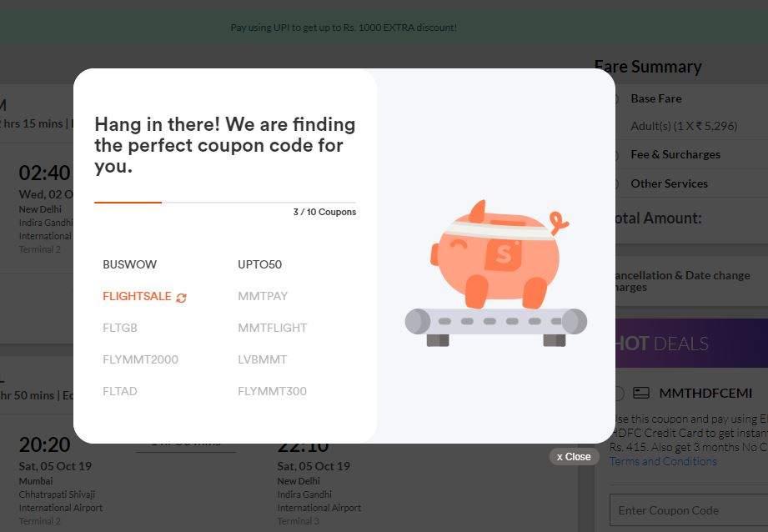768x532 pixels.
Task: Expand the Other Services section
Action: coord(669,183)
